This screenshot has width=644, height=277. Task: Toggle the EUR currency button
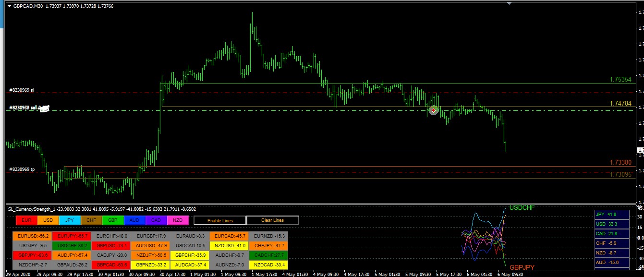(x=27, y=220)
